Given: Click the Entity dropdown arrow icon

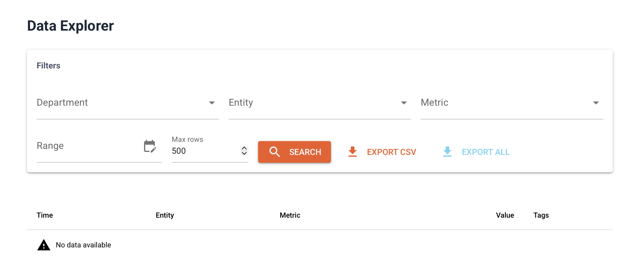Looking at the screenshot, I should click(x=405, y=103).
